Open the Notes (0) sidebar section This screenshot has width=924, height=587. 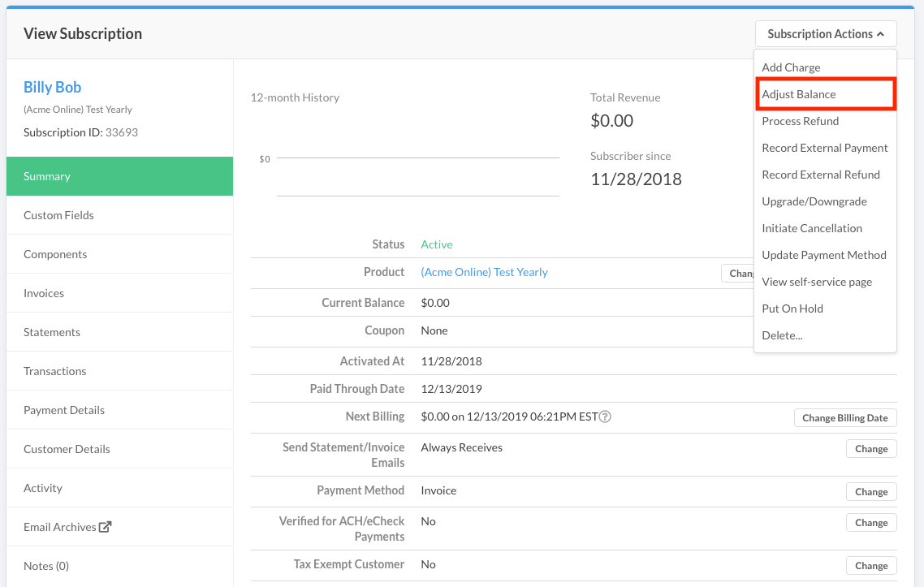46,566
